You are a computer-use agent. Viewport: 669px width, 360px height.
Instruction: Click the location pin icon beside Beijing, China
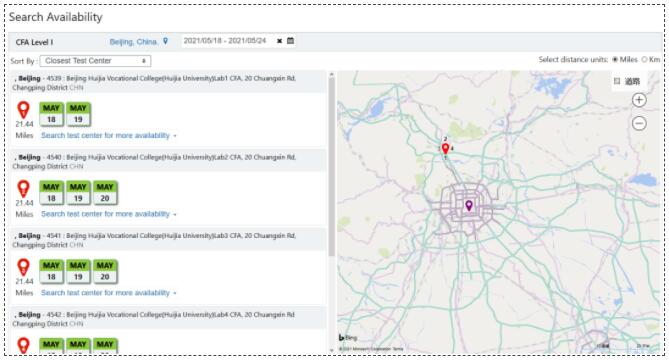coord(166,41)
